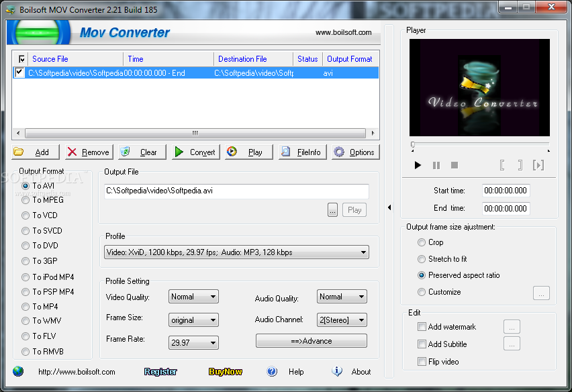Stop playback in the Player panel

(x=455, y=165)
